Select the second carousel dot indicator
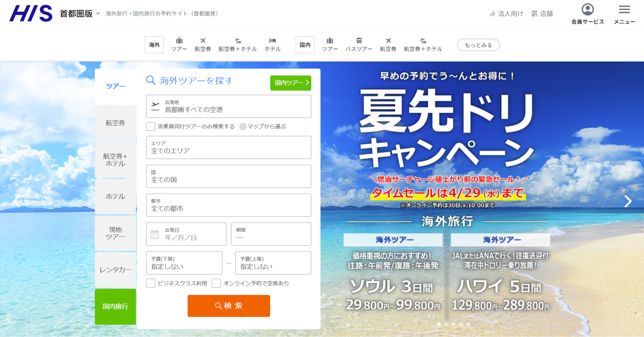This screenshot has height=337, width=644. 446,324
